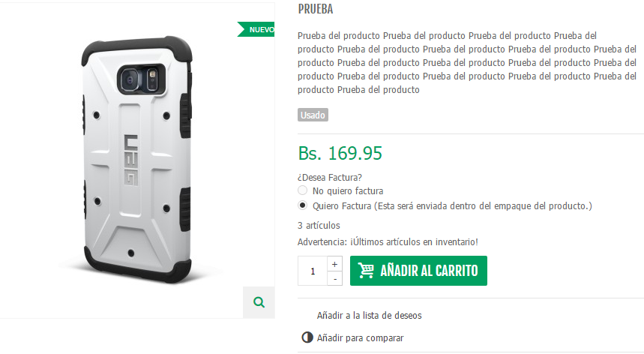Click the magnifier zoom icon on product image
The height and width of the screenshot is (354, 644).
pyautogui.click(x=259, y=303)
